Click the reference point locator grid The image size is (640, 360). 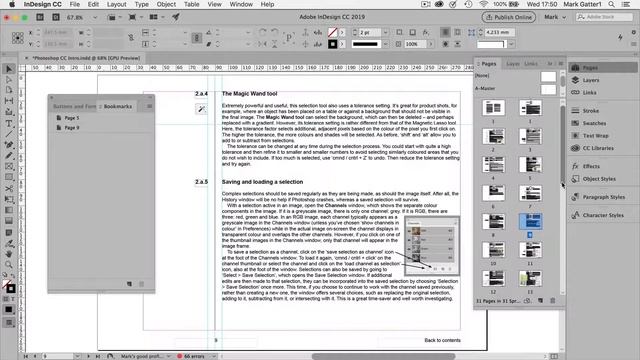[x=18, y=38]
